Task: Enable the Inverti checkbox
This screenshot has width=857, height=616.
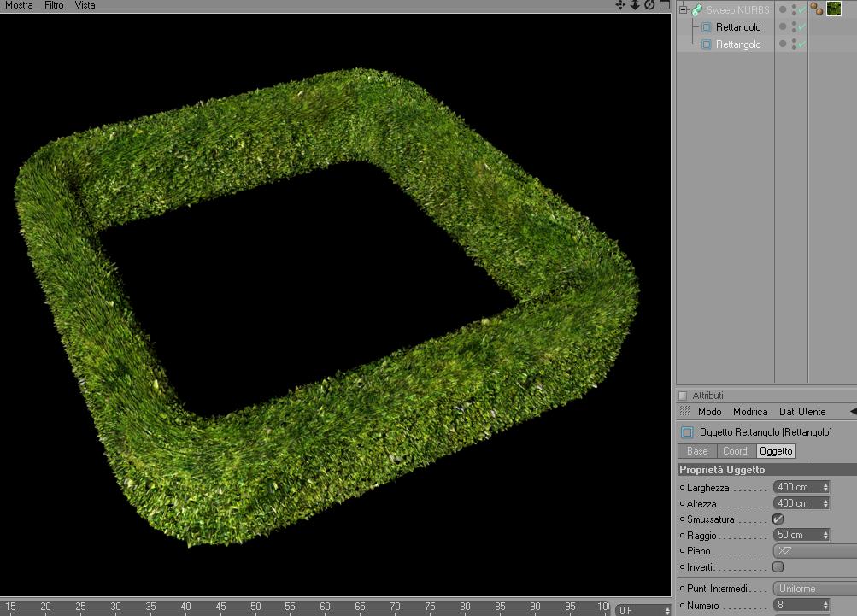Action: [778, 566]
